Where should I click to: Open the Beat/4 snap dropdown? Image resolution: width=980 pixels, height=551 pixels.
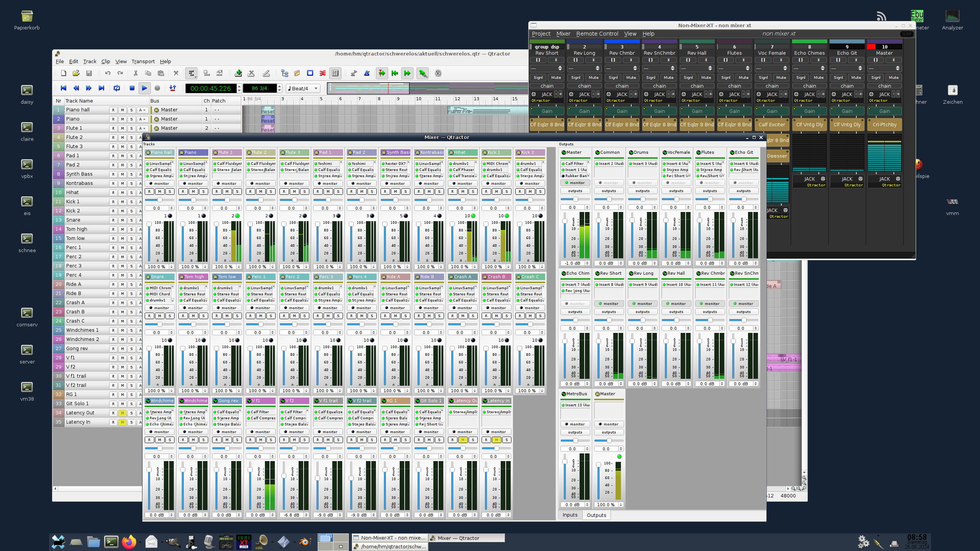coord(303,88)
